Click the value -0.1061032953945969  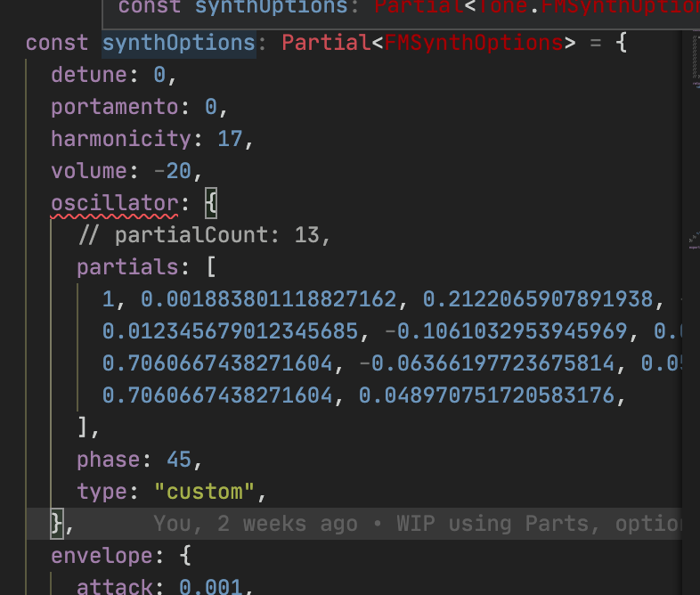coord(506,331)
